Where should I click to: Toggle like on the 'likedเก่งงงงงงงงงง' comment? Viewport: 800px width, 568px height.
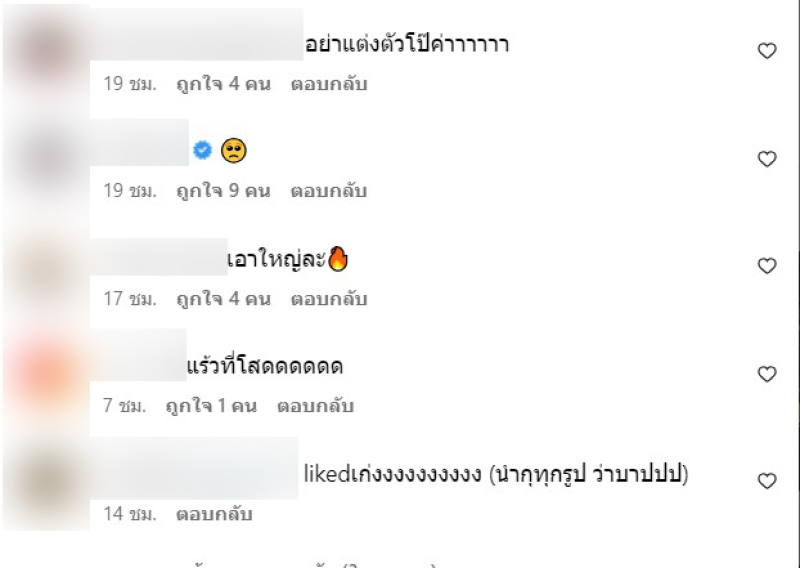767,481
